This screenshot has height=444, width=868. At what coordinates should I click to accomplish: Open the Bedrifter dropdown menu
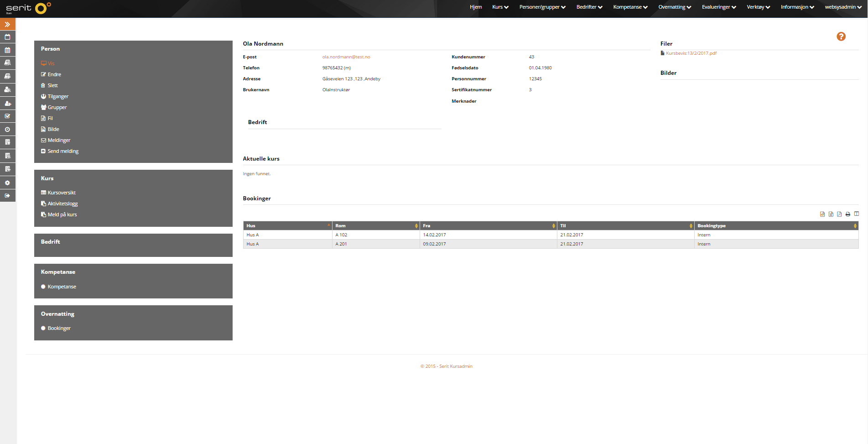(589, 7)
